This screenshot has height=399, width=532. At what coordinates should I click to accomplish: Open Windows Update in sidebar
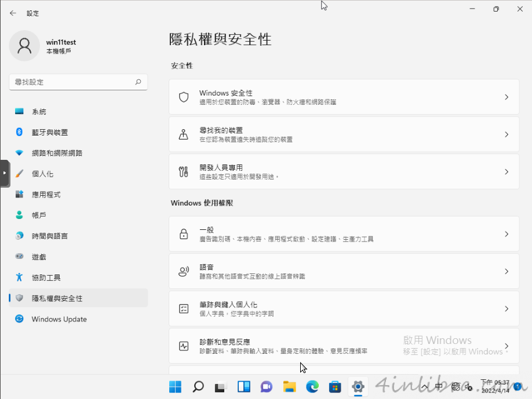coord(78,319)
